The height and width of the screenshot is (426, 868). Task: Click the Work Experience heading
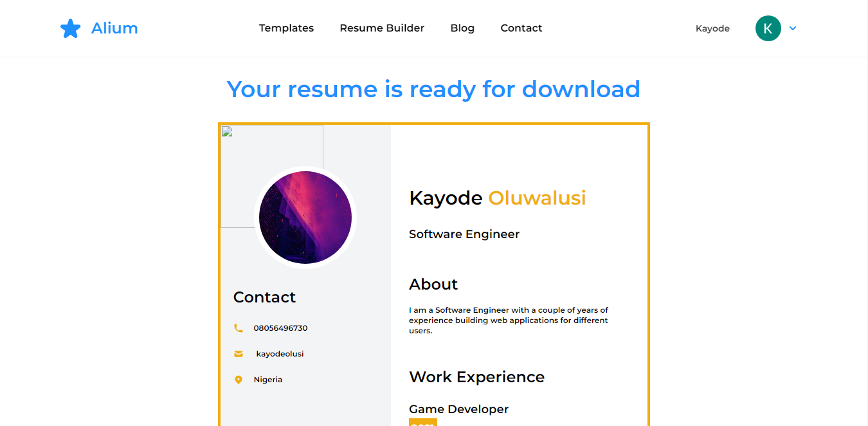tap(476, 377)
